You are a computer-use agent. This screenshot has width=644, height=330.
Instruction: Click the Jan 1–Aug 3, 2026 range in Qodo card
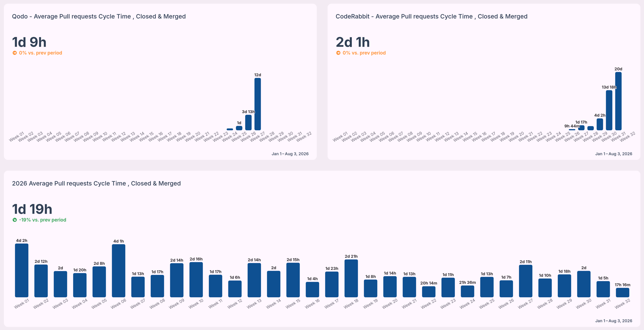click(290, 154)
